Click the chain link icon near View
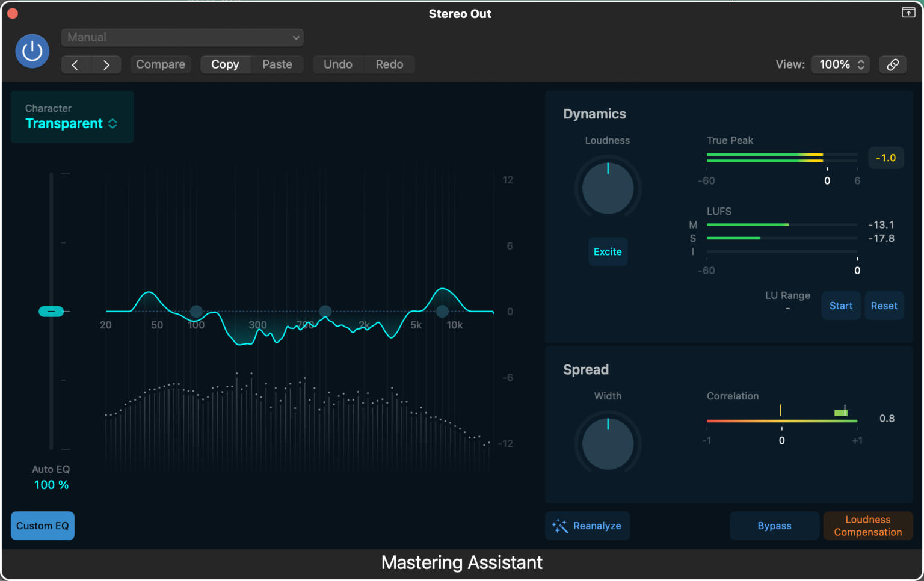This screenshot has width=924, height=581. (x=893, y=64)
